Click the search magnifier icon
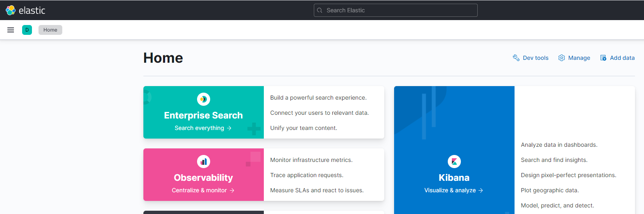This screenshot has height=214, width=644. click(x=320, y=10)
